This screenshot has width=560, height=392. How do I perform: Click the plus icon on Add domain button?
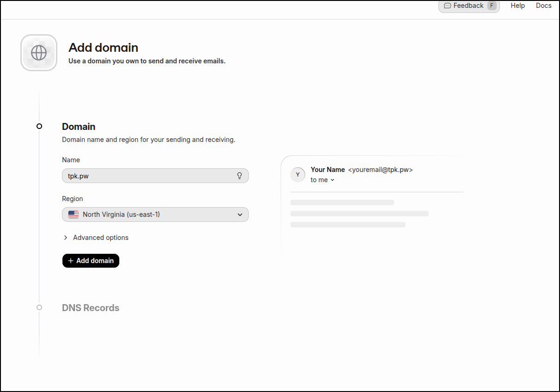(x=71, y=261)
